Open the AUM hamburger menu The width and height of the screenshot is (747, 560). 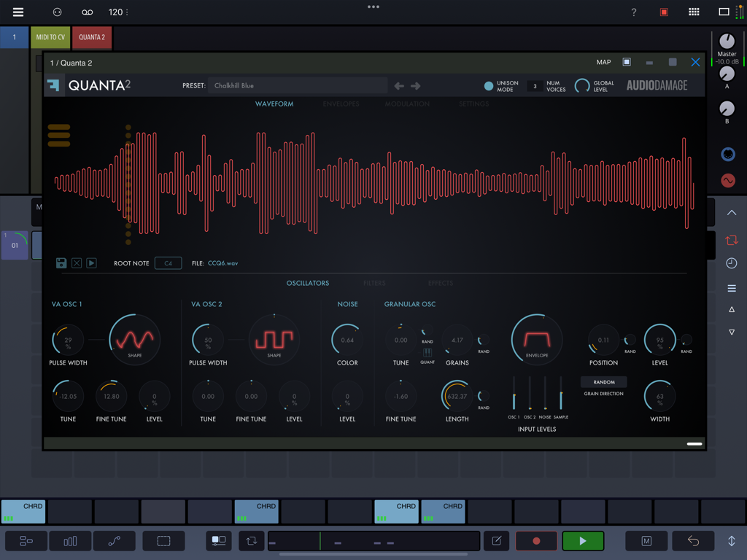18,12
